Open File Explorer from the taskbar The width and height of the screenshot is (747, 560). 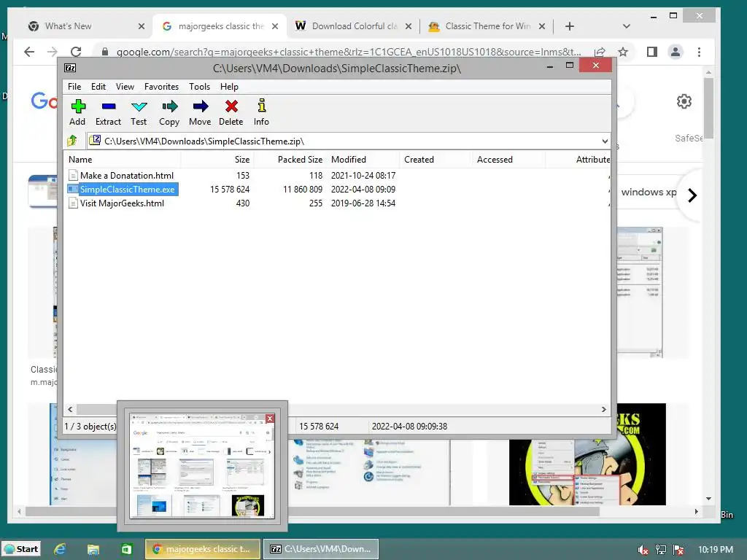pyautogui.click(x=93, y=549)
